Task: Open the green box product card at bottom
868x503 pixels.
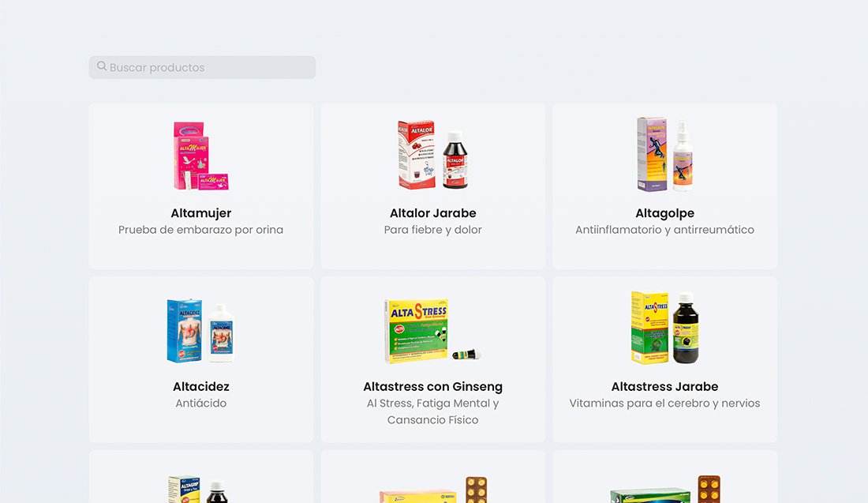Action: tap(665, 477)
